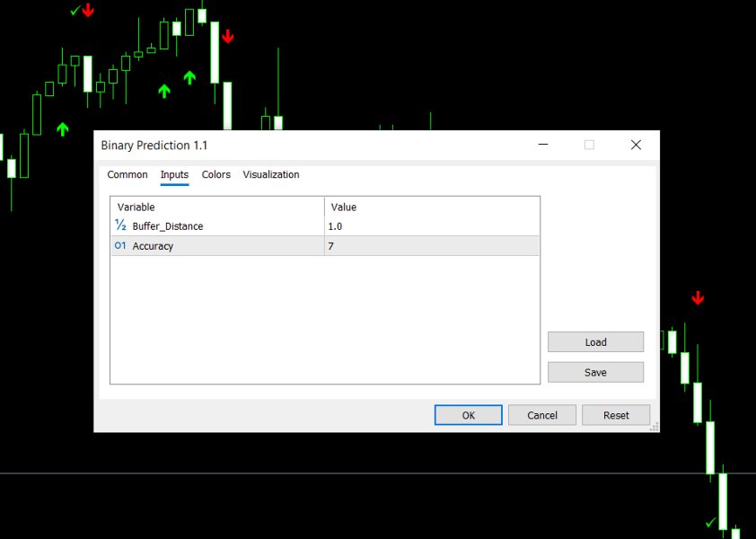Click the 01 integer icon beside Accuracy
The height and width of the screenshot is (539, 756).
click(x=121, y=245)
